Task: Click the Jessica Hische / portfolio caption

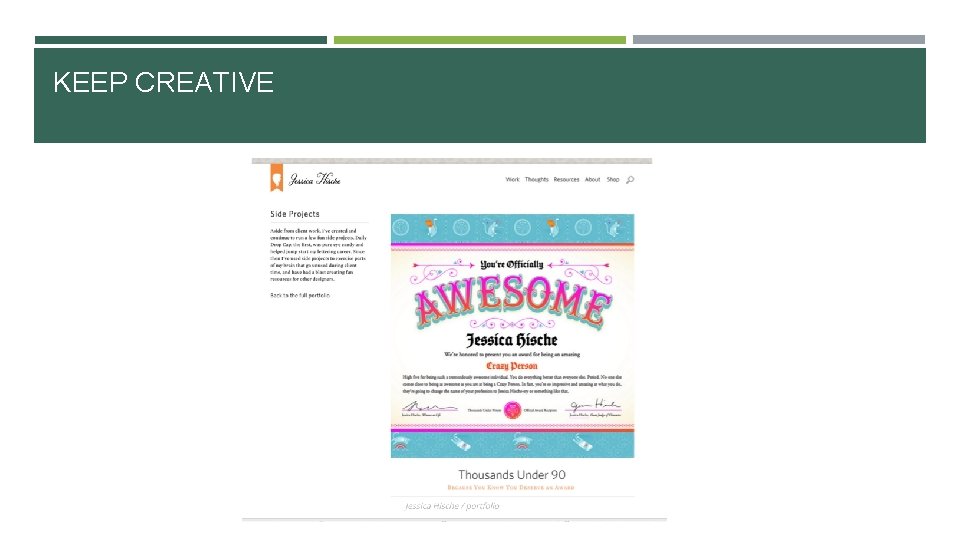Action: 452,506
